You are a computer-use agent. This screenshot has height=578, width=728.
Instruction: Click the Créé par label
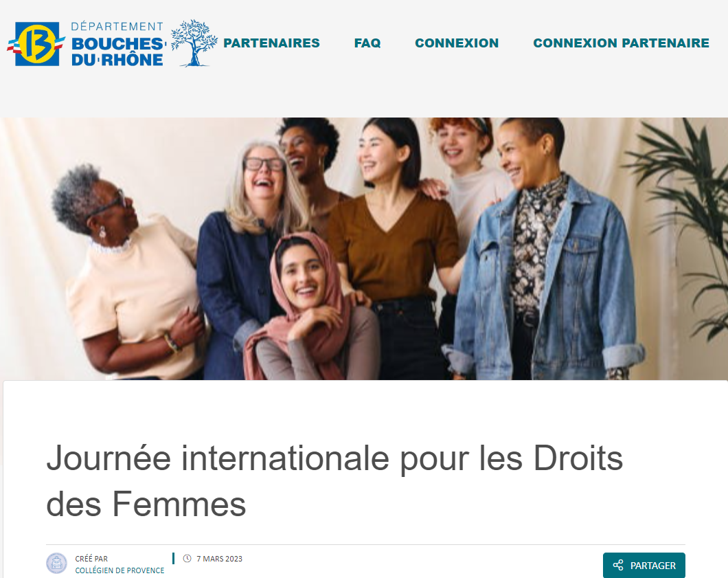point(91,559)
